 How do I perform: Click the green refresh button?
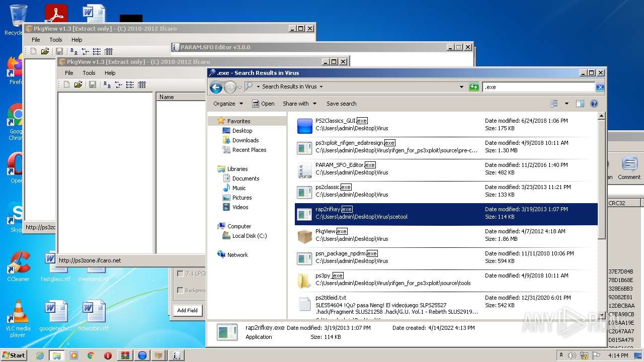point(473,87)
